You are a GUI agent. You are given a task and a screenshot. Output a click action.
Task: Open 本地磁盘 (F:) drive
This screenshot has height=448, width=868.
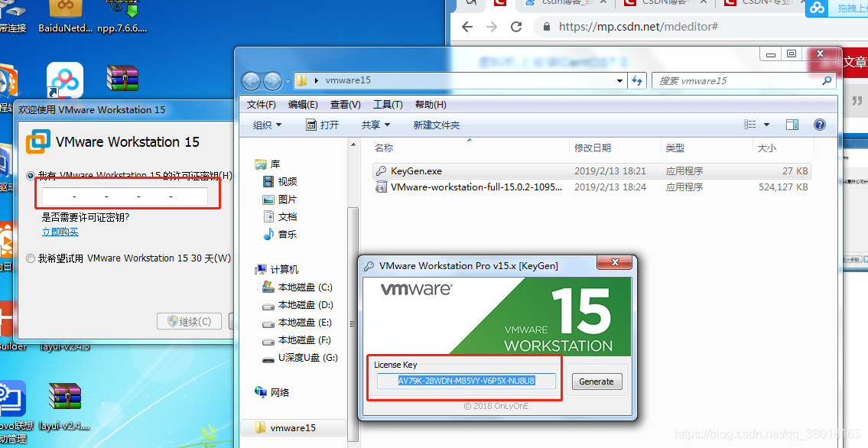pyautogui.click(x=297, y=340)
